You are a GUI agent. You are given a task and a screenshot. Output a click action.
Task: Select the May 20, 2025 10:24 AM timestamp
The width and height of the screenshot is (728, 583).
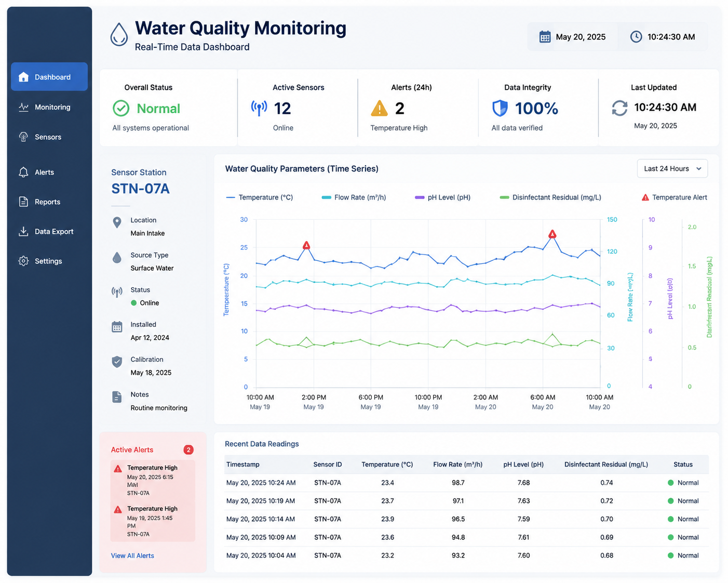[261, 483]
